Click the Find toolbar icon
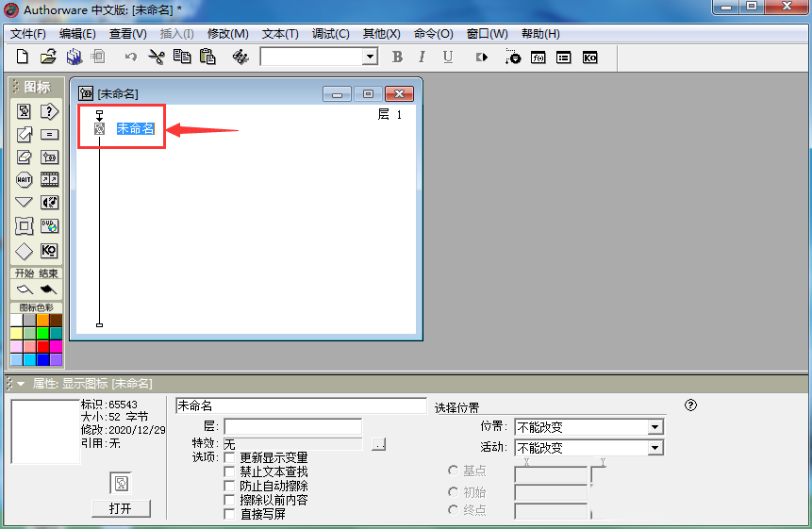The width and height of the screenshot is (812, 529). click(x=240, y=57)
